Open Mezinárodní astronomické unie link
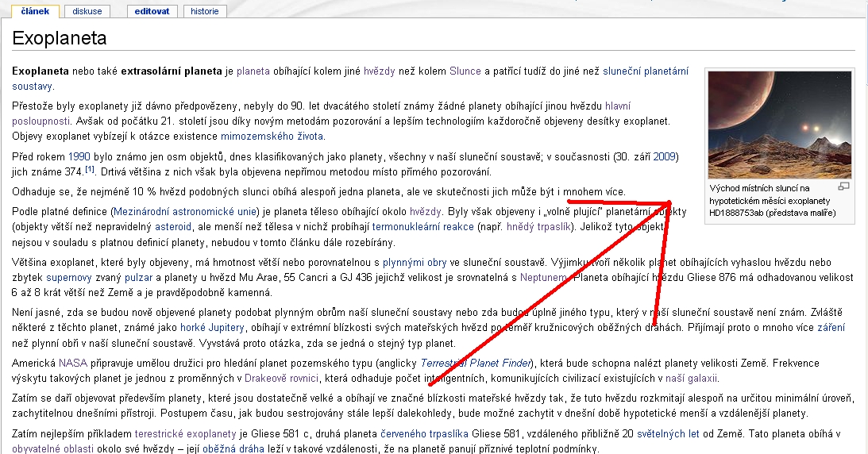The width and height of the screenshot is (868, 454). pyautogui.click(x=185, y=211)
